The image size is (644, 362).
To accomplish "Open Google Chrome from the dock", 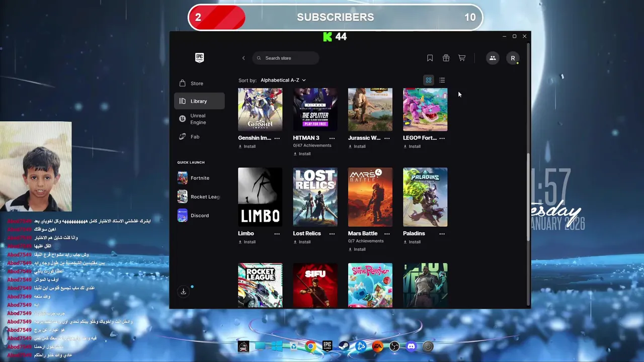I will [x=310, y=346].
